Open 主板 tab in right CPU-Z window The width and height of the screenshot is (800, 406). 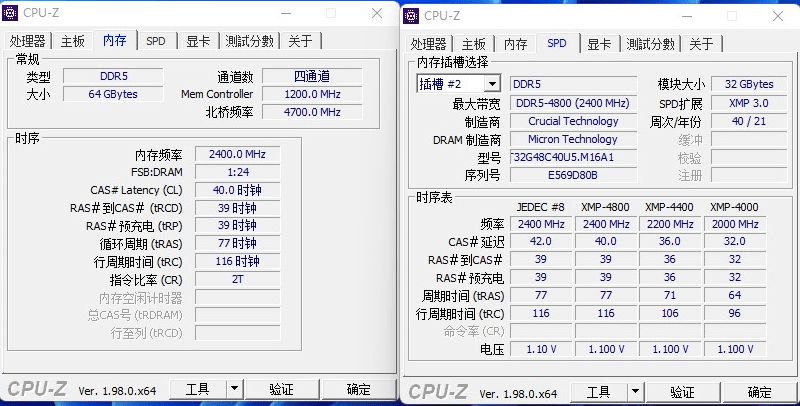point(473,44)
